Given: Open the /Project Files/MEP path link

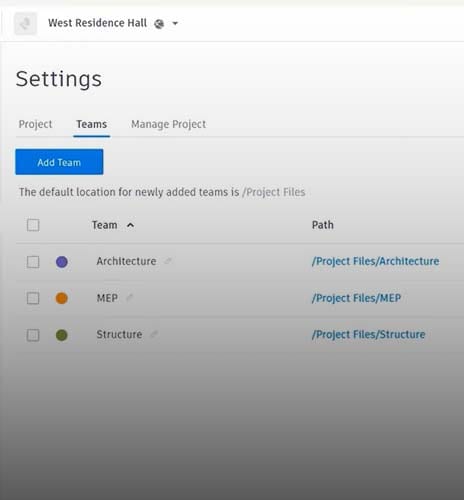Looking at the screenshot, I should coord(356,298).
